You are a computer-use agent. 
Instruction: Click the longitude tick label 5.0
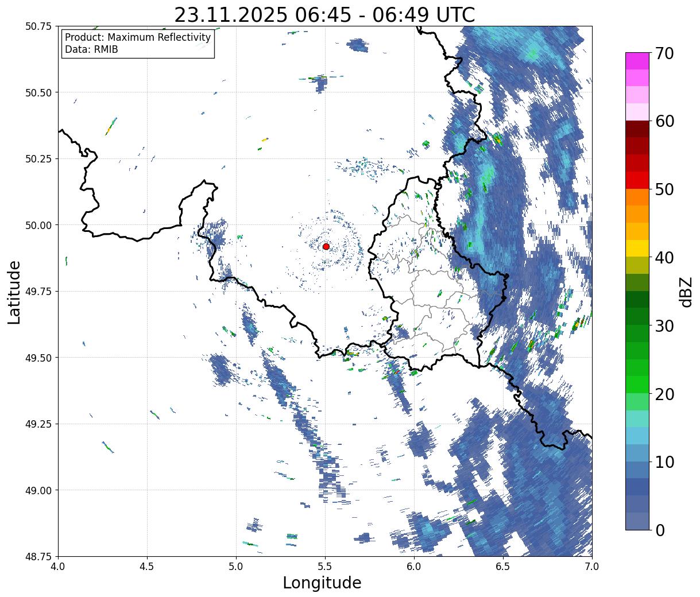point(236,566)
